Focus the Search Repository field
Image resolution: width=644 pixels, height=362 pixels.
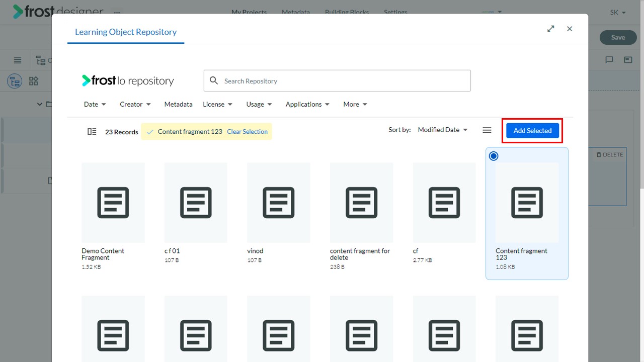click(x=337, y=80)
